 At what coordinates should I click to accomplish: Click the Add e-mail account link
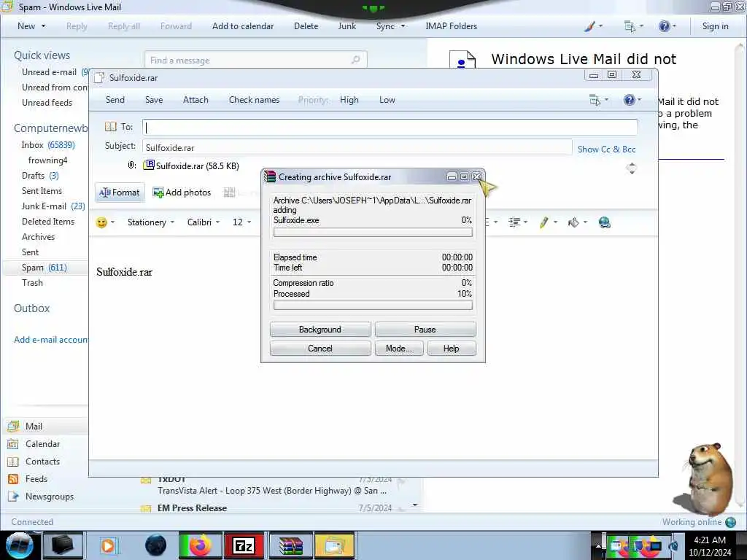(x=50, y=340)
